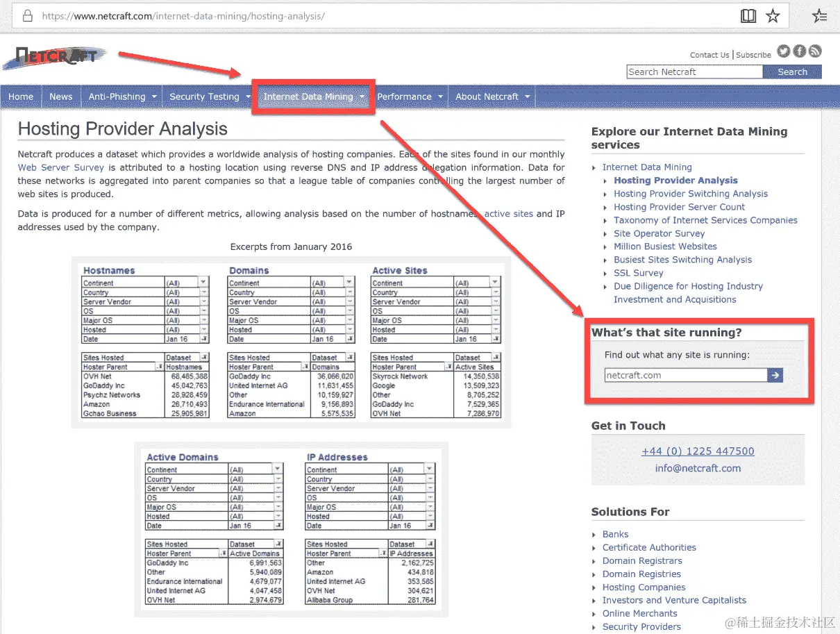The height and width of the screenshot is (634, 840).
Task: Open the Banks solutions link
Action: point(615,534)
